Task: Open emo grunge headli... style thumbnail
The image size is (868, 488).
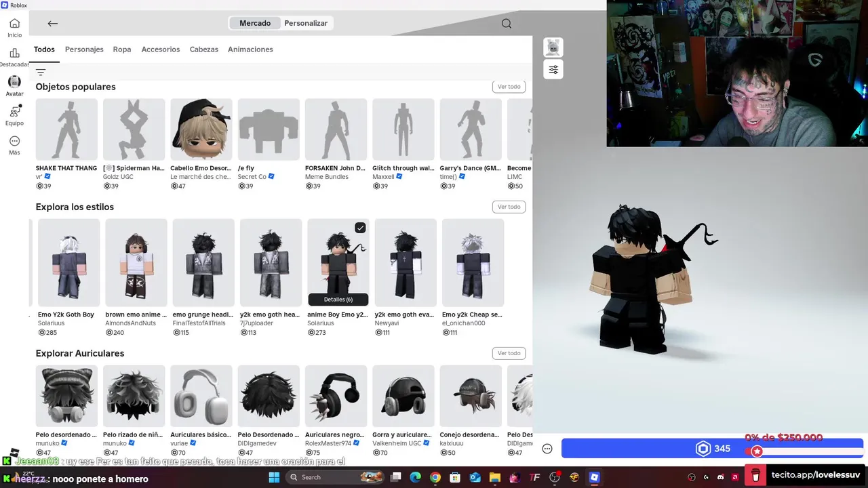Action: point(203,263)
